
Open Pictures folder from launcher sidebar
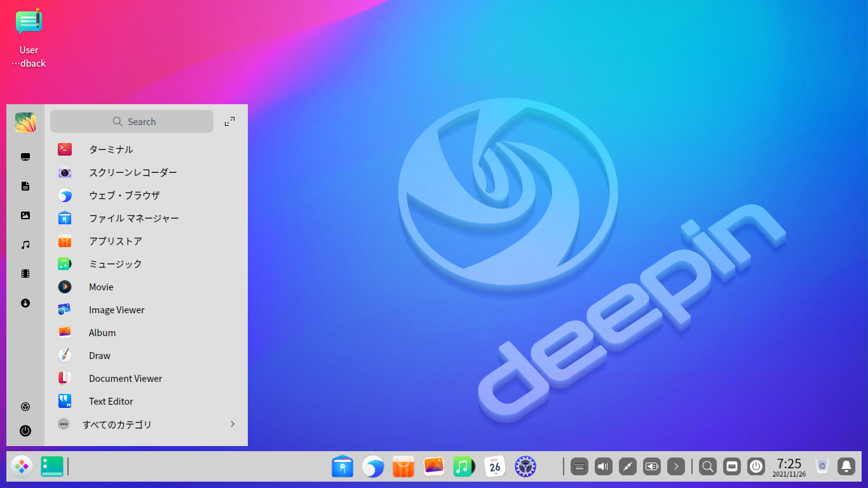tap(25, 215)
